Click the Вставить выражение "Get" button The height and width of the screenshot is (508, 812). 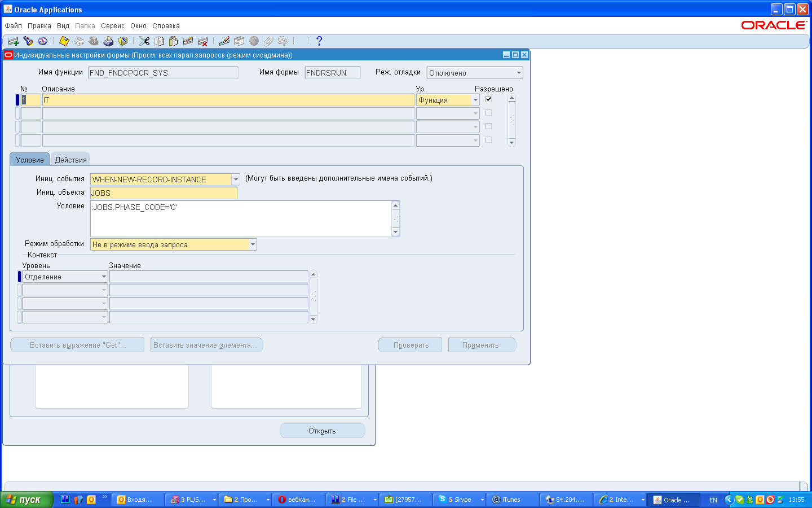coord(77,345)
